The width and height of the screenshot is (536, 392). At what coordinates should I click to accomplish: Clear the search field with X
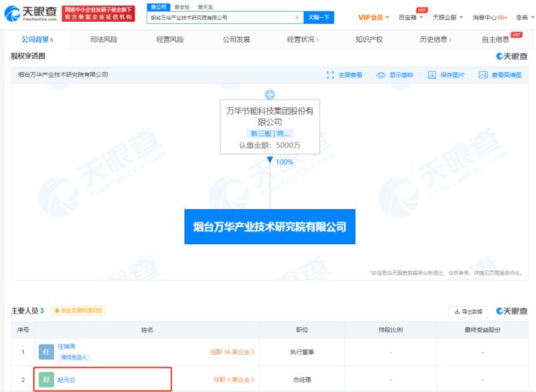297,17
